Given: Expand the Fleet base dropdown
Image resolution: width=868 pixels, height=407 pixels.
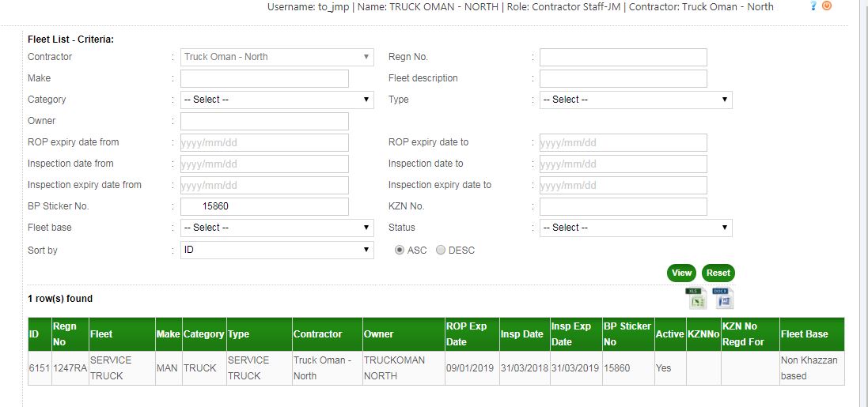Looking at the screenshot, I should 277,228.
